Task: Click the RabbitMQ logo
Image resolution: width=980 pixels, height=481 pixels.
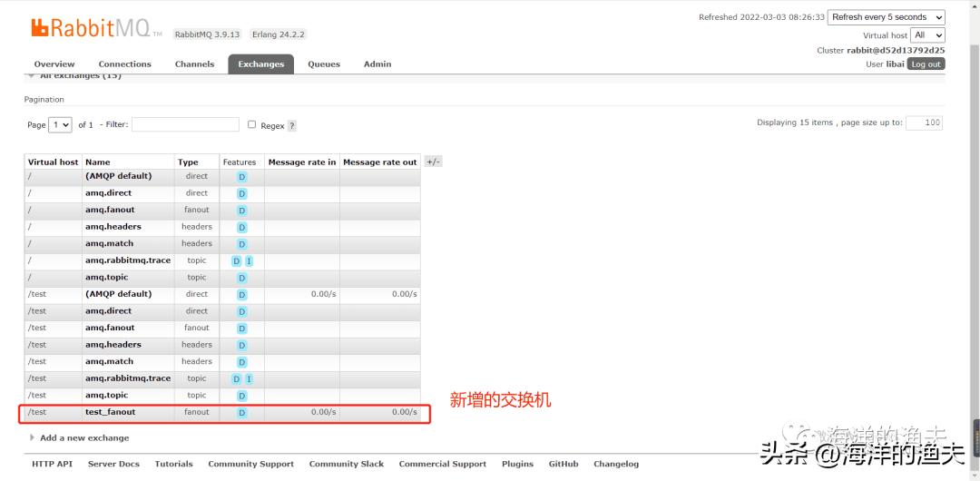Action: (97, 28)
